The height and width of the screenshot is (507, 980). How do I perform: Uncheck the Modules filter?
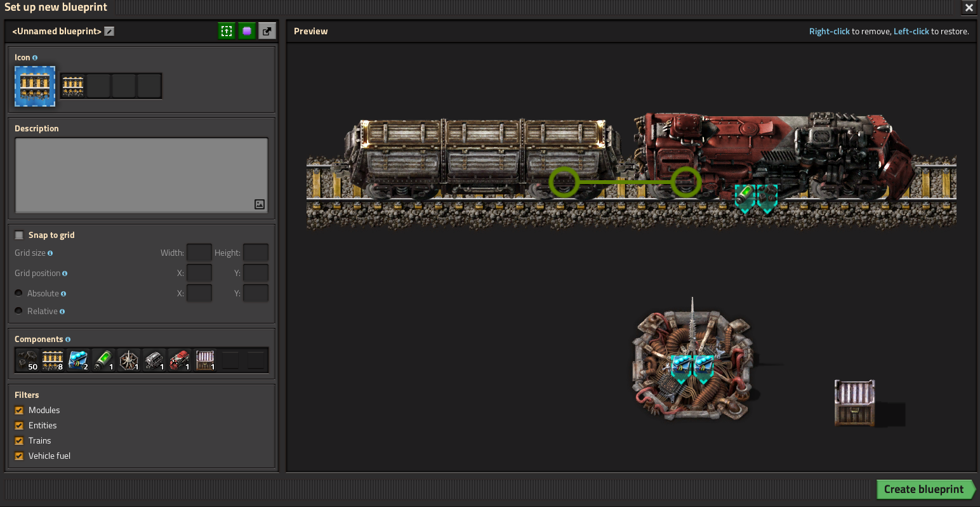[19, 410]
